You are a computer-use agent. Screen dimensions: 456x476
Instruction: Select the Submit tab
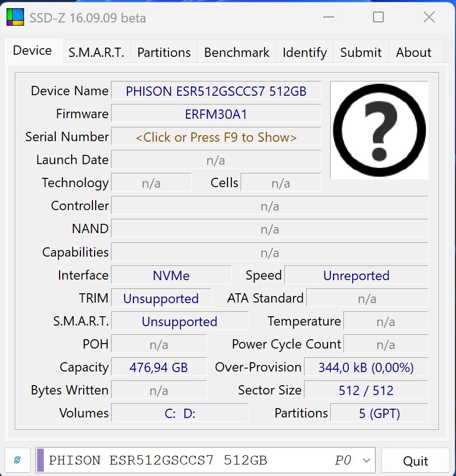[x=360, y=53]
